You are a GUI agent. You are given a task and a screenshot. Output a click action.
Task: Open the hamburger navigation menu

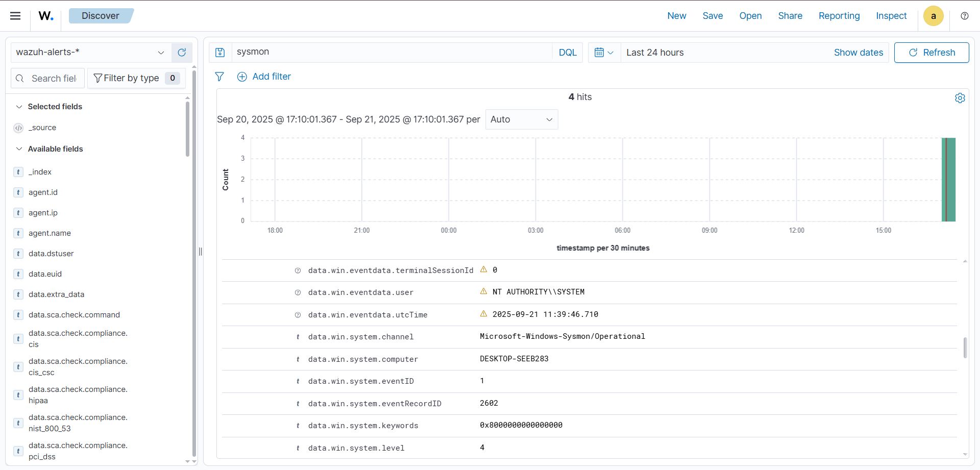tap(15, 15)
